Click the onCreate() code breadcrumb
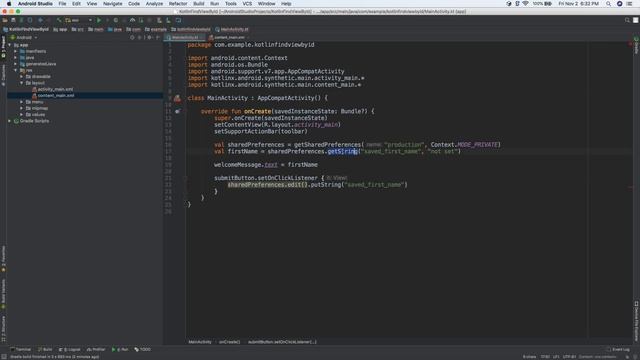 pyautogui.click(x=229, y=342)
